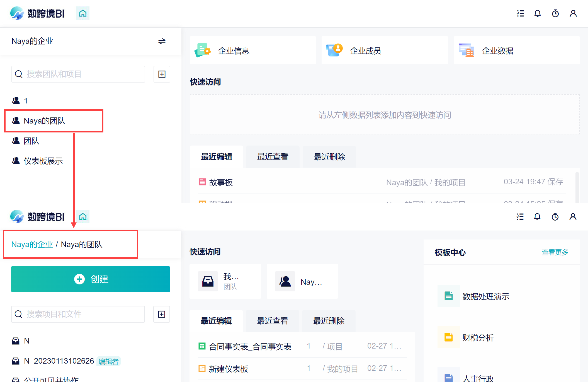Click 查看更多 link in template center
Viewport: 588px width, 382px height.
pyautogui.click(x=555, y=252)
